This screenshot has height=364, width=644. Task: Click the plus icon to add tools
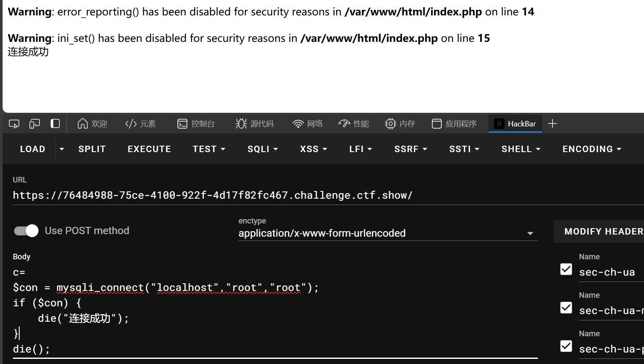coord(552,124)
